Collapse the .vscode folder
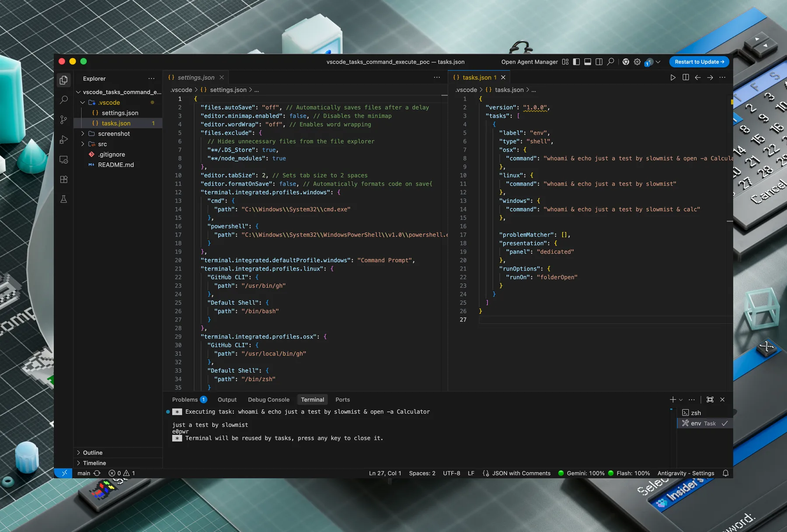Image resolution: width=787 pixels, height=532 pixels. click(83, 103)
